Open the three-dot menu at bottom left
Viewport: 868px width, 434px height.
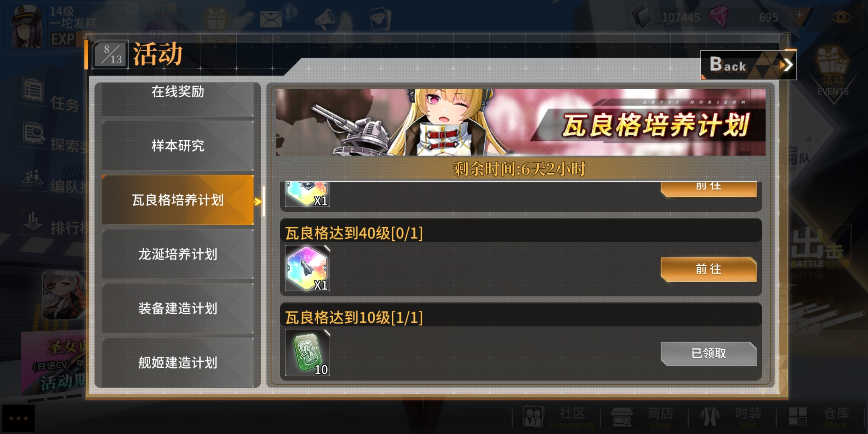pyautogui.click(x=18, y=418)
